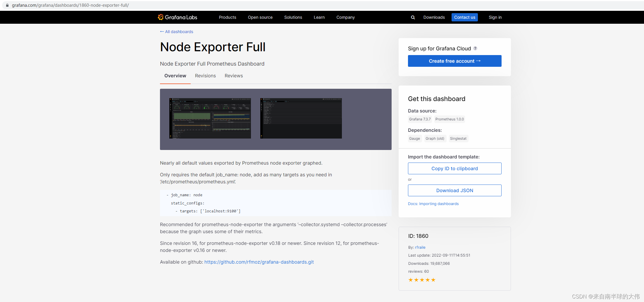Open the site search magnifier icon
The width and height of the screenshot is (644, 302).
click(413, 17)
